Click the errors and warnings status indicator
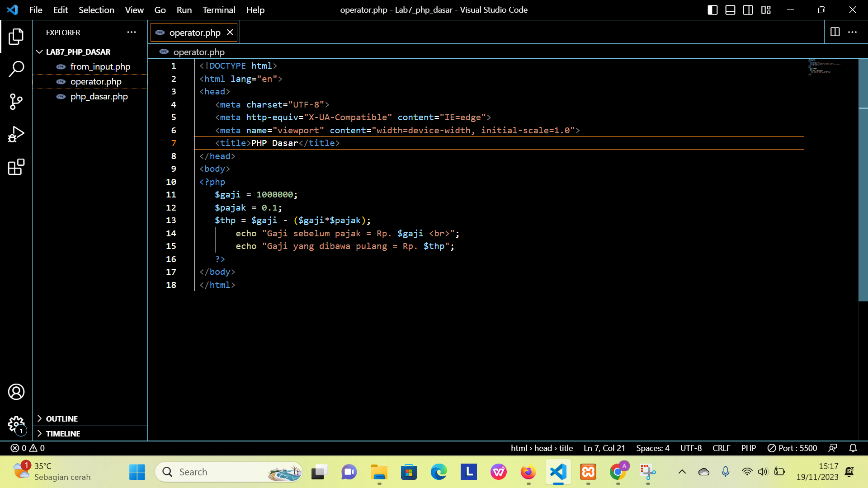Viewport: 868px width, 488px height. coord(28,448)
